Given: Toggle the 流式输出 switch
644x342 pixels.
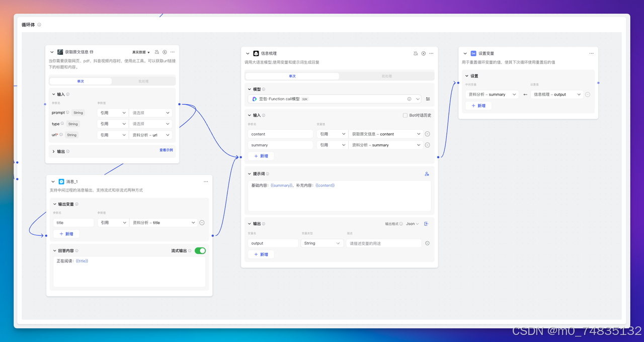Looking at the screenshot, I should point(200,250).
